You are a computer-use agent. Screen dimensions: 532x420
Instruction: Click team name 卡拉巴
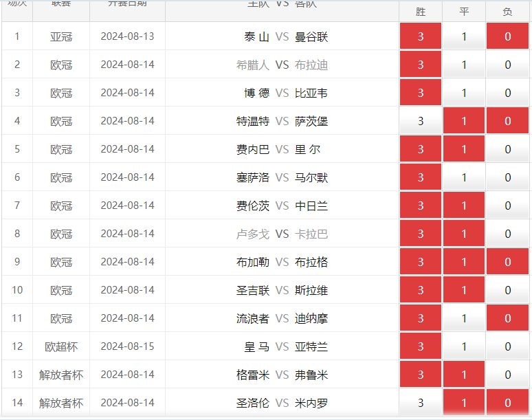(311, 234)
